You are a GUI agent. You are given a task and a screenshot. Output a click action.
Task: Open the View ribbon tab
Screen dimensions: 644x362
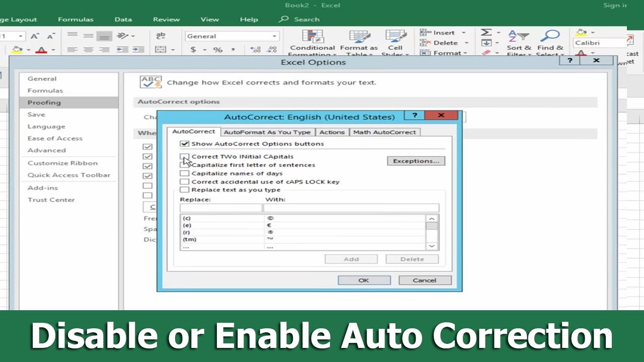tap(210, 19)
